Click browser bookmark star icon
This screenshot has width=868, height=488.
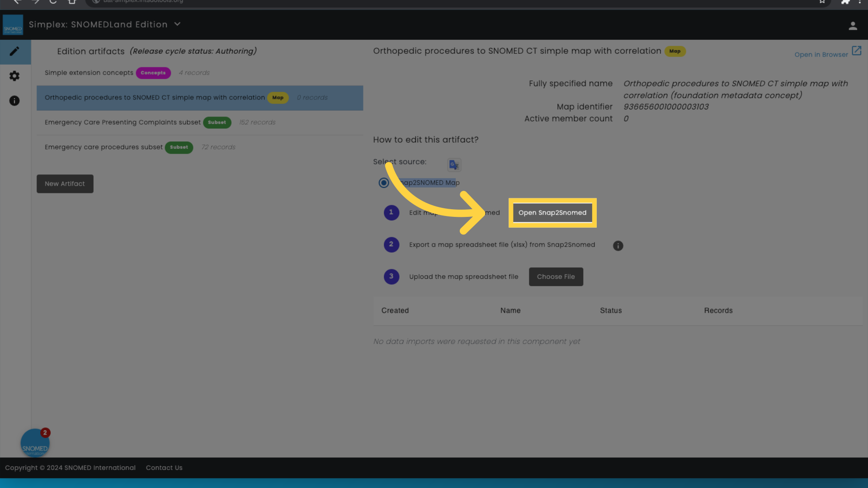tap(822, 2)
